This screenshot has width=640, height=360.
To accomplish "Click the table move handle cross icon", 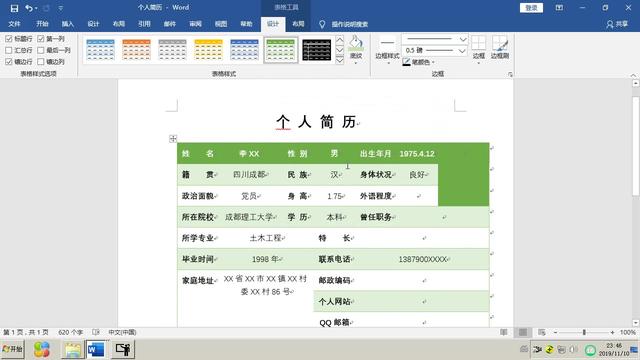I will tap(173, 139).
